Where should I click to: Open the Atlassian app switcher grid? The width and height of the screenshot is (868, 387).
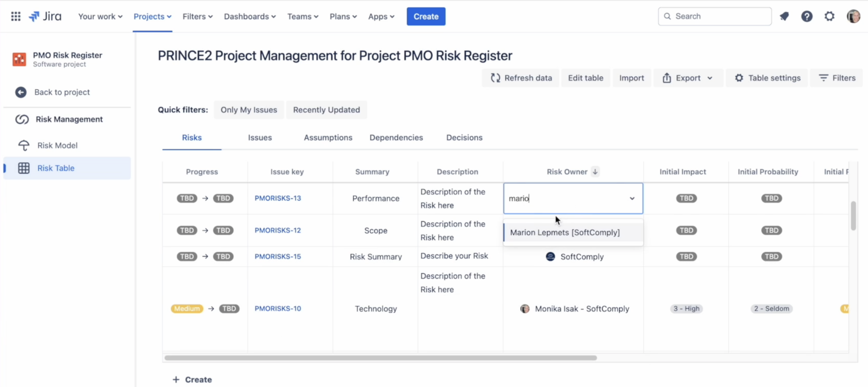tap(16, 16)
